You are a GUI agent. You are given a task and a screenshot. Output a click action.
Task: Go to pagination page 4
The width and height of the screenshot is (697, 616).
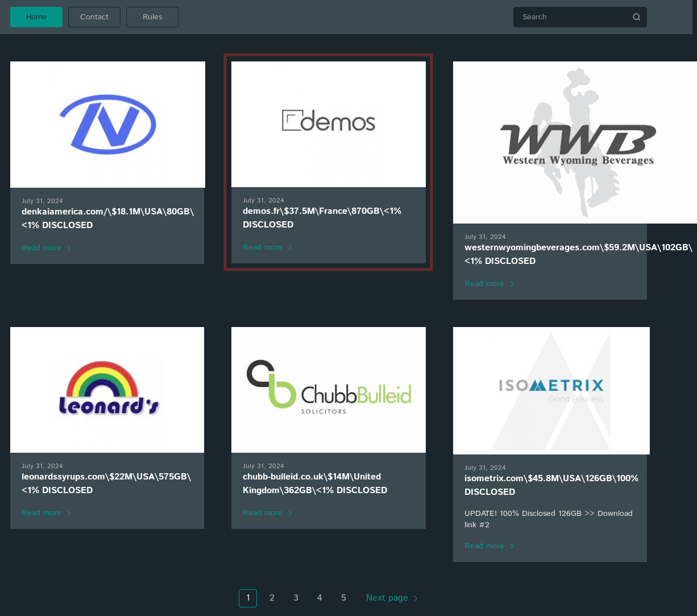[x=320, y=598]
